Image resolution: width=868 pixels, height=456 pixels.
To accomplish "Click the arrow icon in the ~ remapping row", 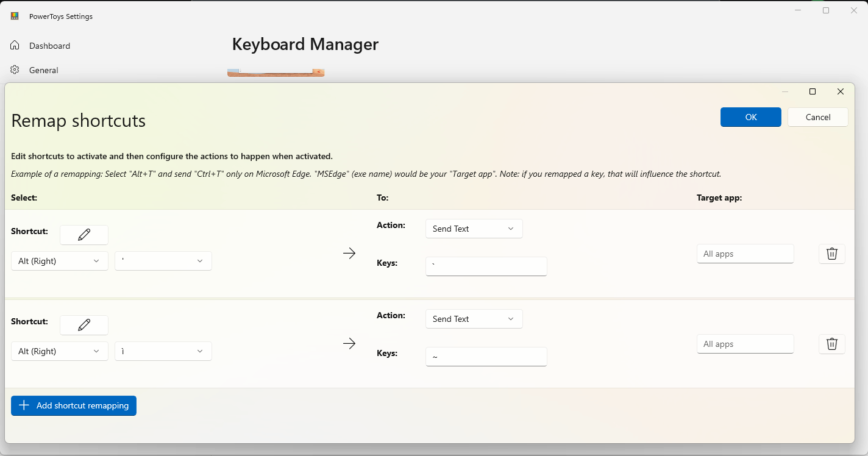I will (349, 343).
